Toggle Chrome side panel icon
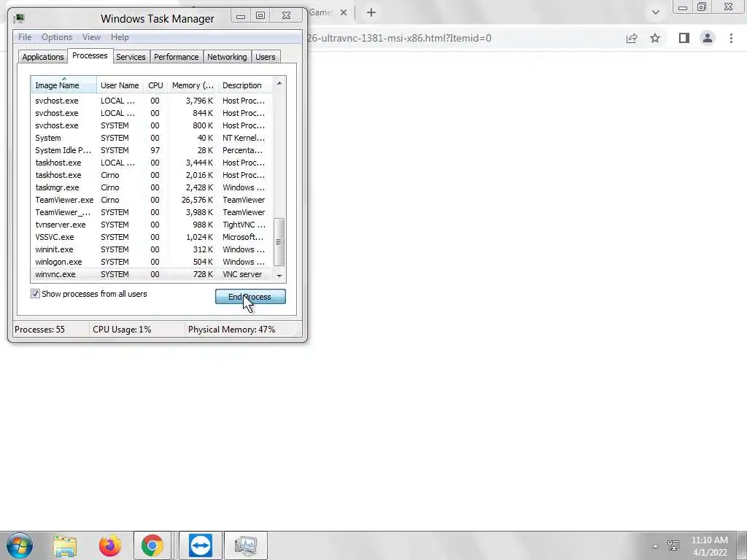The height and width of the screenshot is (560, 747). 684,38
